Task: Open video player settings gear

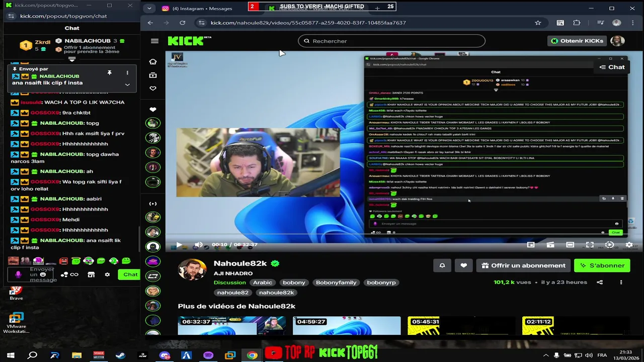Action: click(x=629, y=245)
